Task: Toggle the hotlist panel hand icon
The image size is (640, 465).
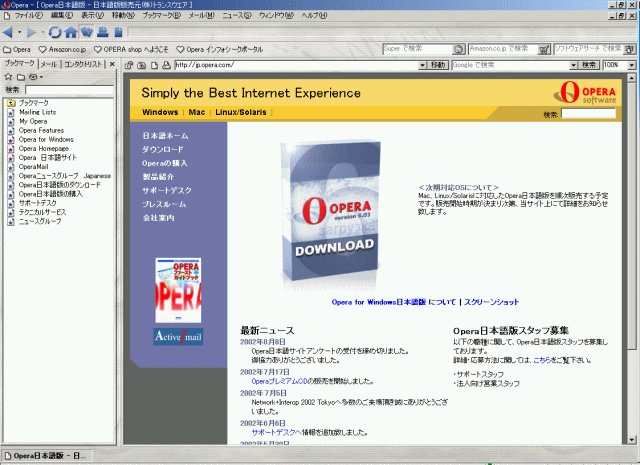Action: point(87,32)
